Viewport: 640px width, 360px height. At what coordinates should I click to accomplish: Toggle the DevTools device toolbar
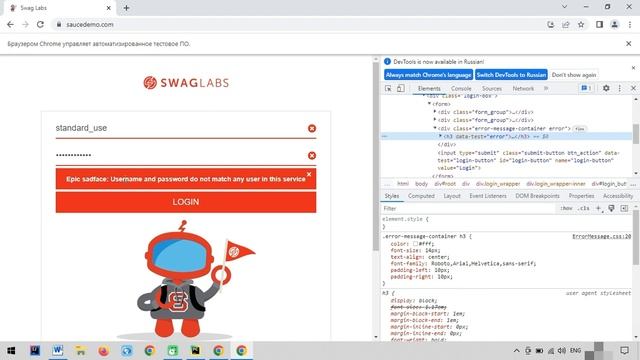401,88
